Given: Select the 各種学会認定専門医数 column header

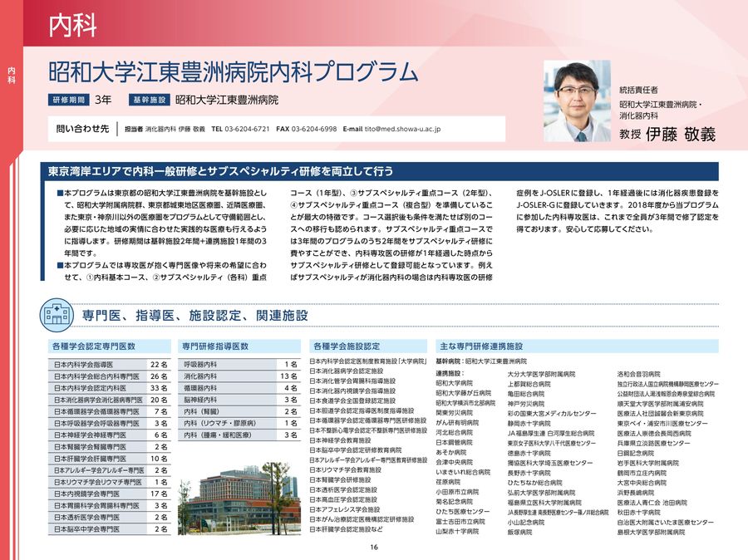Looking at the screenshot, I should [x=109, y=346].
